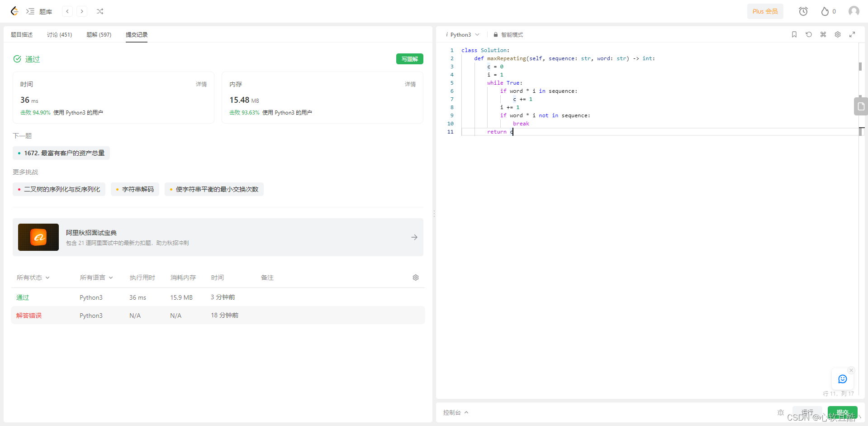Click the green 提交 submit button
Viewport: 868px width, 426px height.
[x=843, y=413]
